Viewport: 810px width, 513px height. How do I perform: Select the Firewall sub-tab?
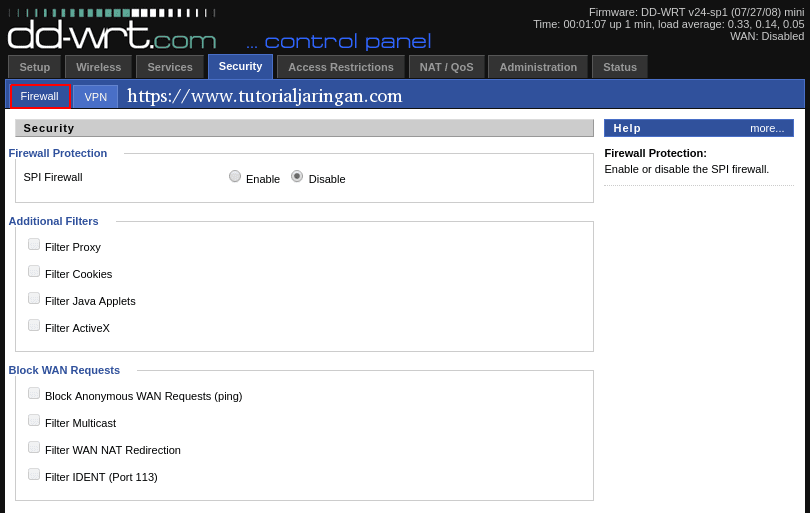[40, 97]
